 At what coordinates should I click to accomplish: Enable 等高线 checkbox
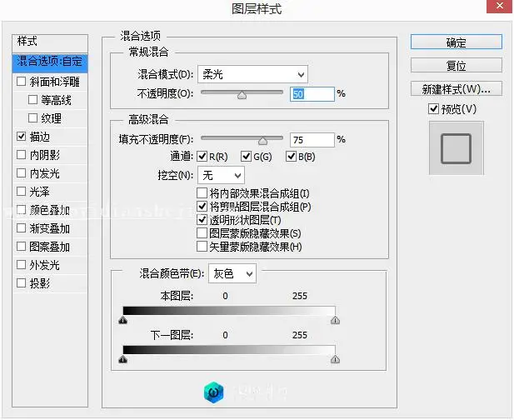pyautogui.click(x=32, y=99)
